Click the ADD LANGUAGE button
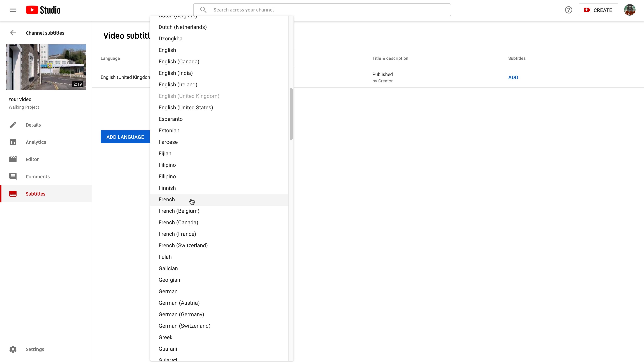Image resolution: width=644 pixels, height=362 pixels. [125, 137]
